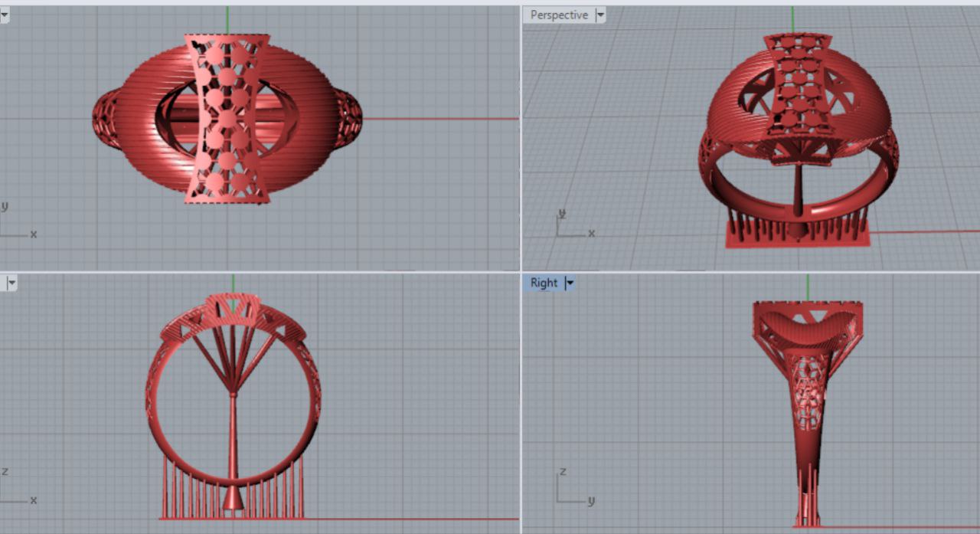
Task: Select the ring model in Right viewport
Action: (808, 414)
